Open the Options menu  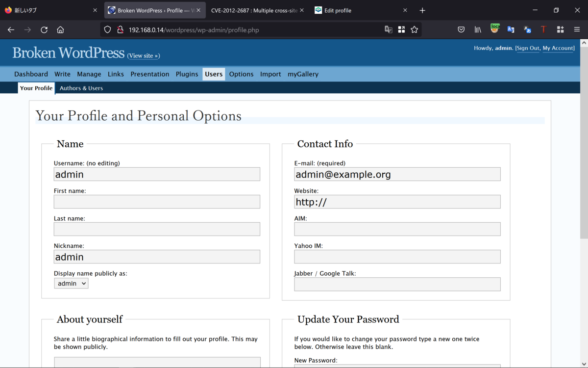pos(242,74)
